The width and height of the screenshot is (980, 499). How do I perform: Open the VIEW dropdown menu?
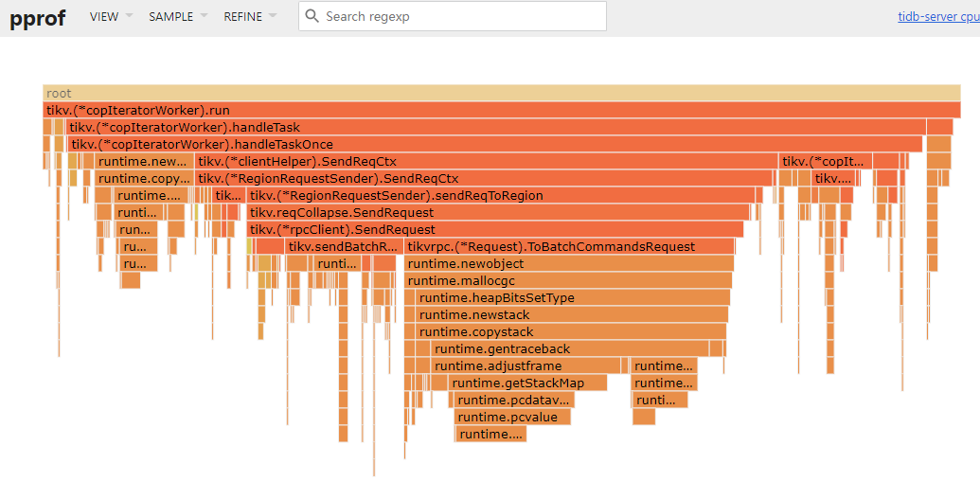(111, 16)
